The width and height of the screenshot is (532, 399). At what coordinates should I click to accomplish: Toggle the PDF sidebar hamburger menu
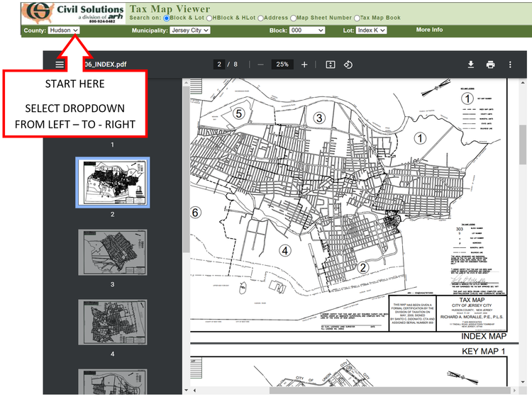click(x=60, y=64)
